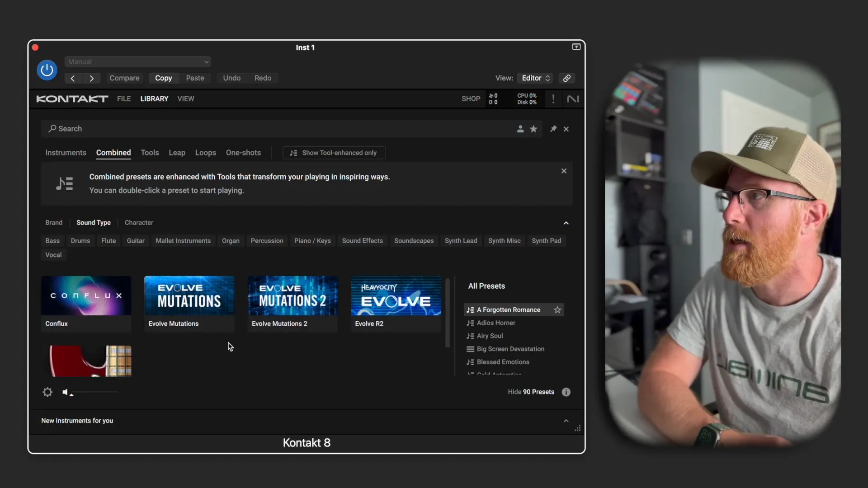The image size is (868, 488).
Task: Close the browser with the X icon
Action: coord(566,129)
